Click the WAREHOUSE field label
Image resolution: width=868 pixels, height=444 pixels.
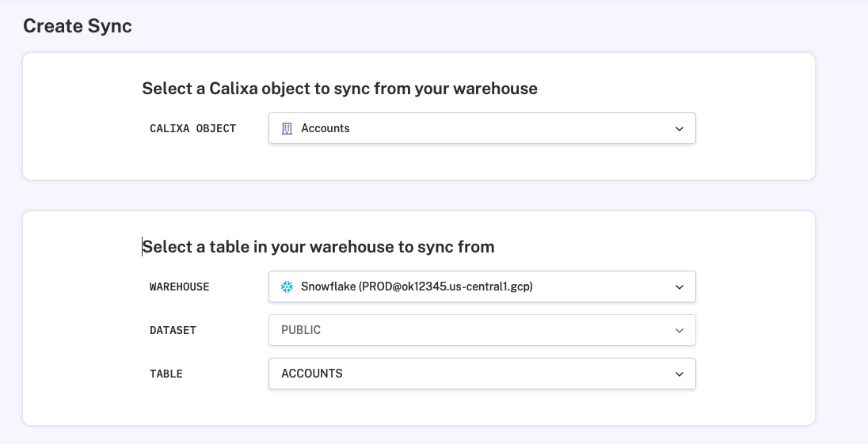tap(180, 287)
